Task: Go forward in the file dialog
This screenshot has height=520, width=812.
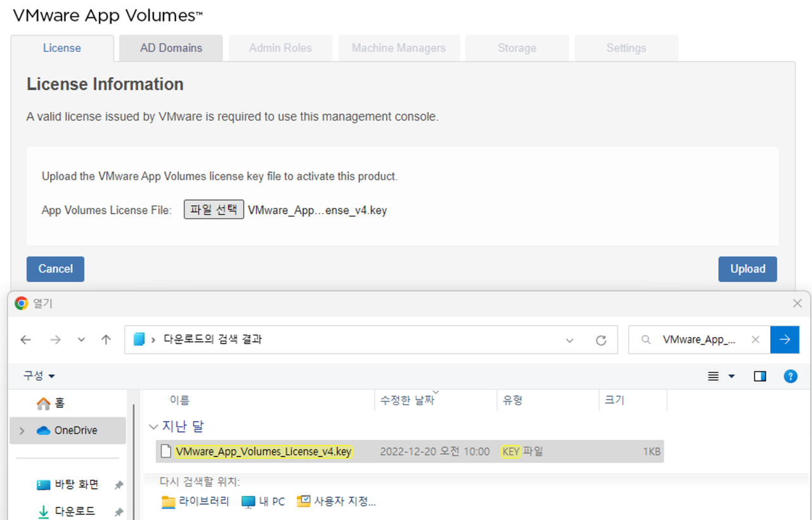Action: (x=55, y=340)
